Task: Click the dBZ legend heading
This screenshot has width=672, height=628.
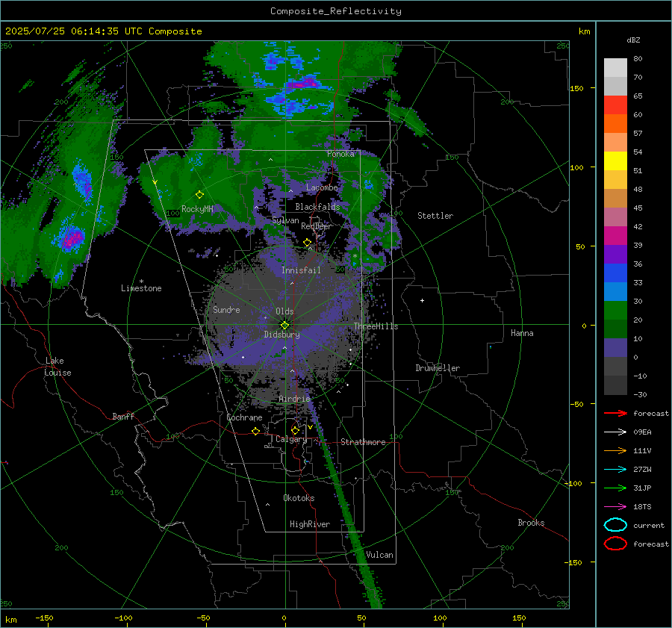Action: [x=633, y=40]
